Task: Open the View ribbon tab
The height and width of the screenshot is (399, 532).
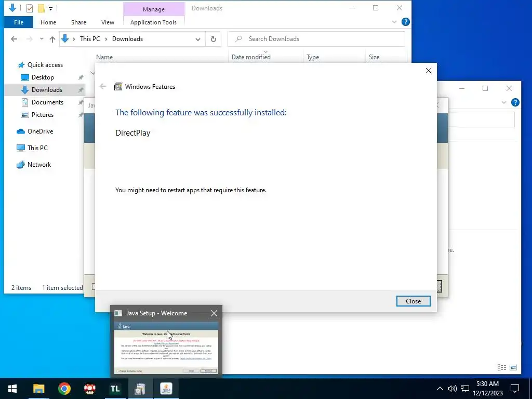Action: (x=108, y=22)
